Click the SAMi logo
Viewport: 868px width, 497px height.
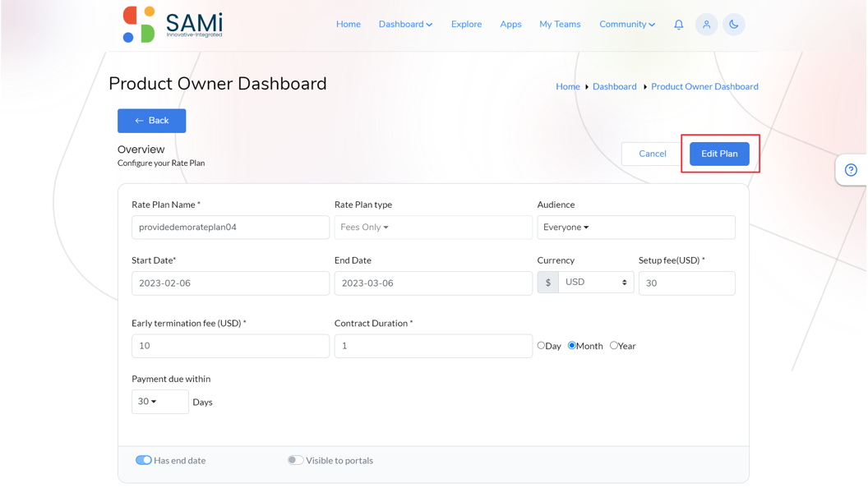pyautogui.click(x=173, y=25)
